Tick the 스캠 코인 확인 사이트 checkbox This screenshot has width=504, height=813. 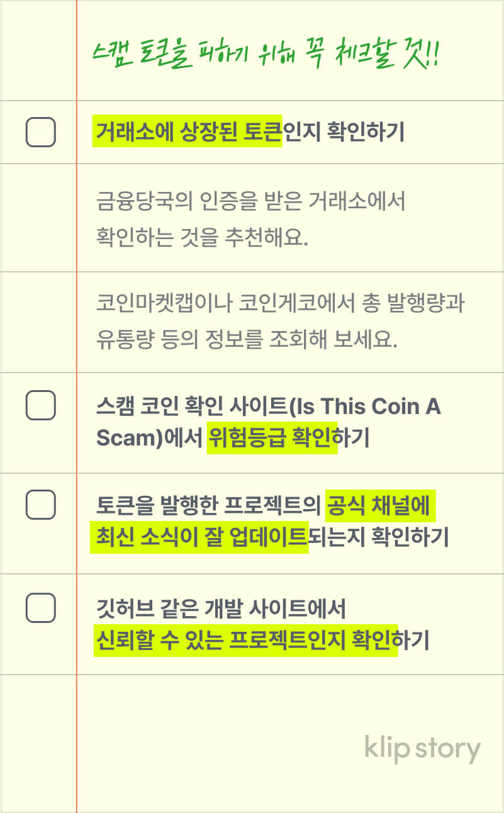[40, 405]
